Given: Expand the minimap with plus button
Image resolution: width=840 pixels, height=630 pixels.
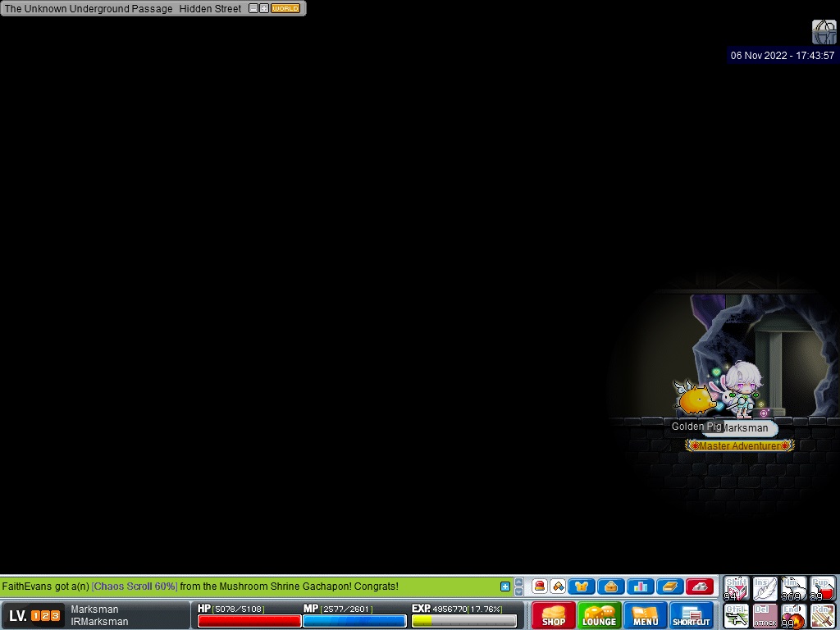Looking at the screenshot, I should (264, 8).
